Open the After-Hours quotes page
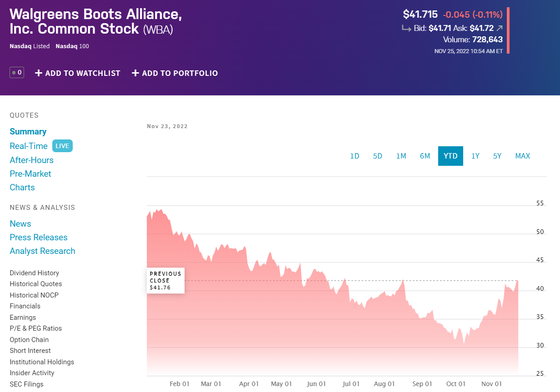Image resolution: width=560 pixels, height=392 pixels. click(32, 160)
